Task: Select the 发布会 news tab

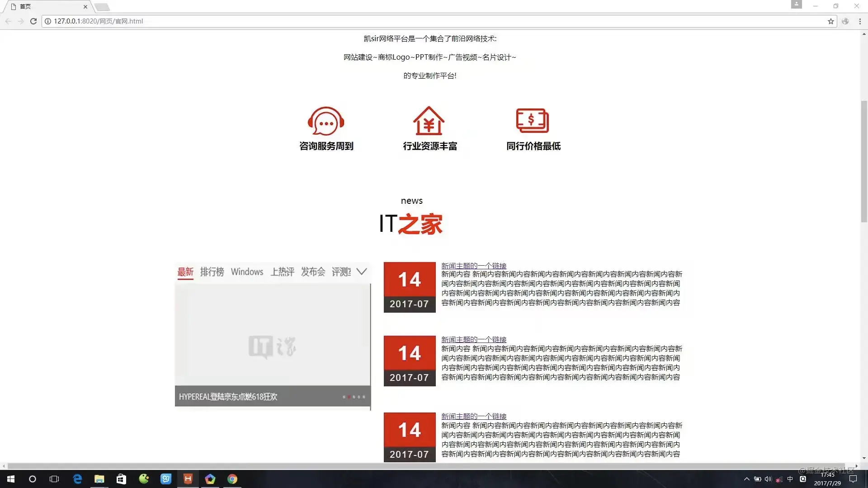Action: coord(313,272)
